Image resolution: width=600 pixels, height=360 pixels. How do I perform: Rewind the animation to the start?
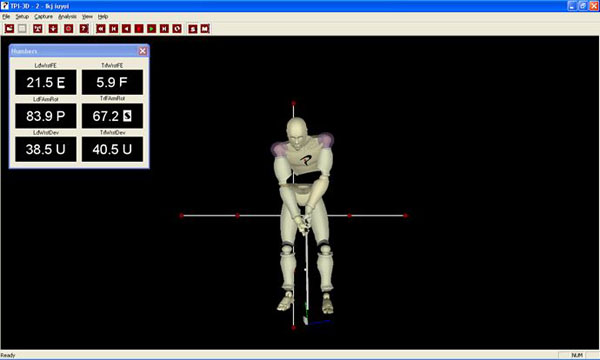101,29
